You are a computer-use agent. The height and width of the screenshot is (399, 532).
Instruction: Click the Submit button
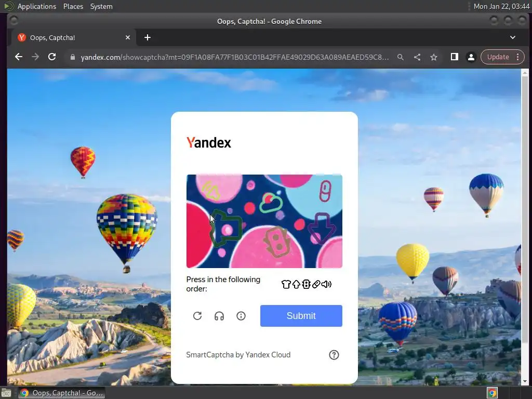pyautogui.click(x=301, y=316)
